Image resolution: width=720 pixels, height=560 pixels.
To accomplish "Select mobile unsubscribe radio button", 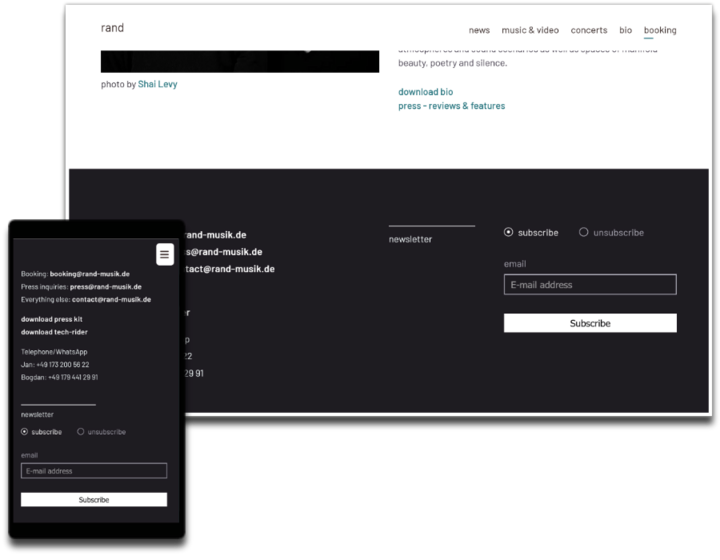I will coord(80,432).
